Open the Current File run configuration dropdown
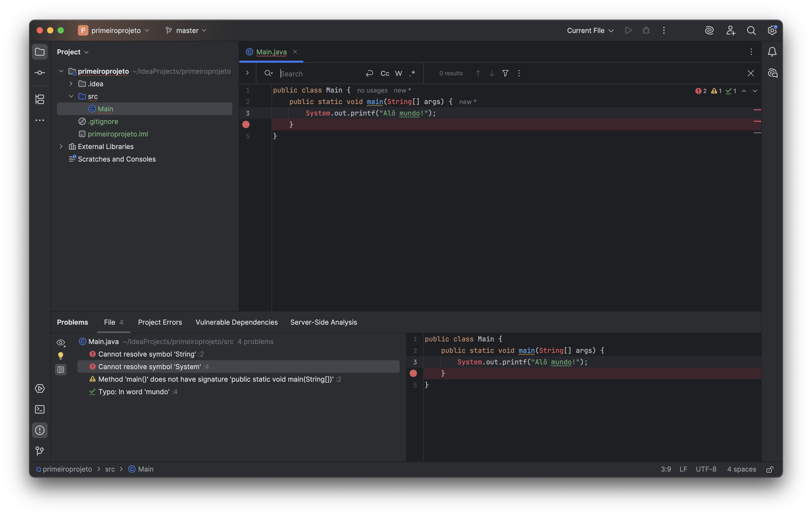Screen dimensions: 812x516 (590, 30)
